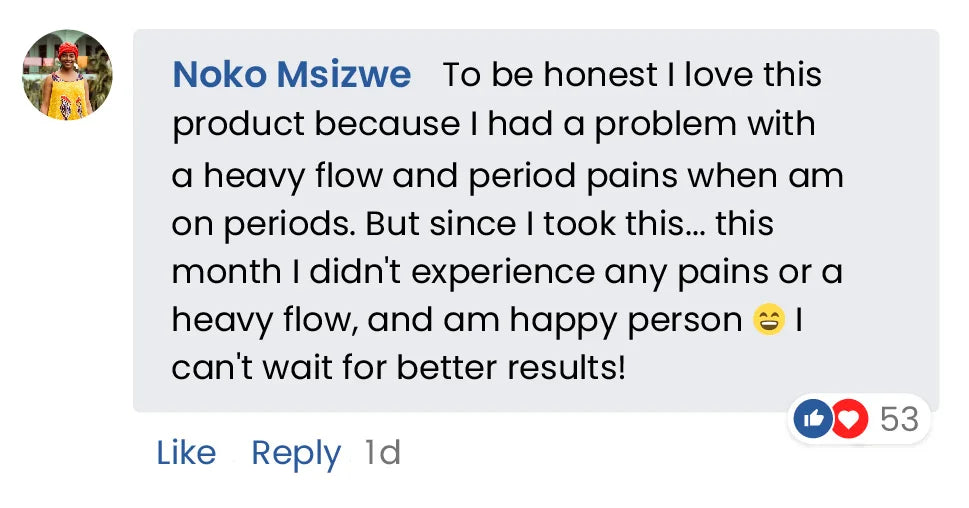Open the Noko Msizwe profile name link

[x=291, y=75]
